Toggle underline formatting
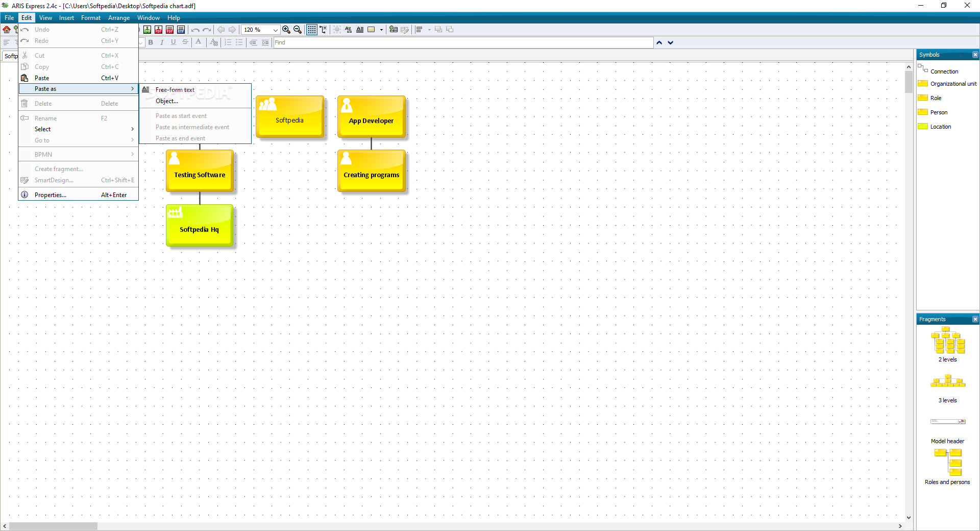This screenshot has height=531, width=980. point(174,42)
